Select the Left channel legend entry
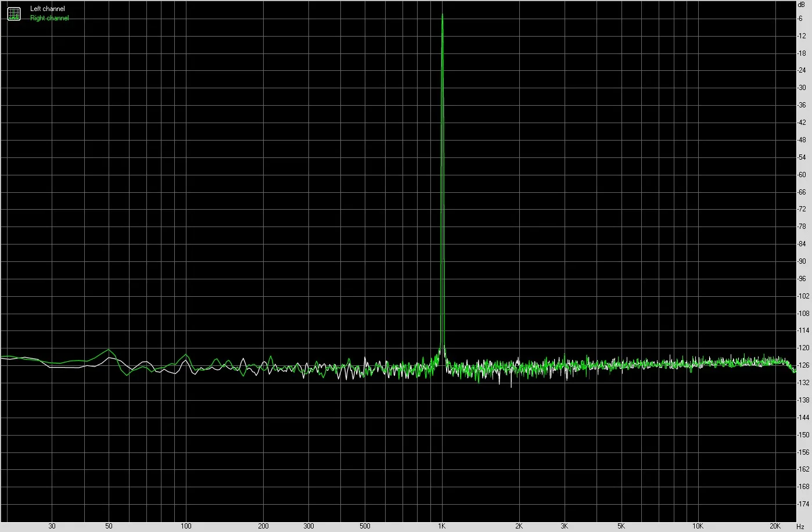Screen dimensions: 812x532 coord(48,9)
